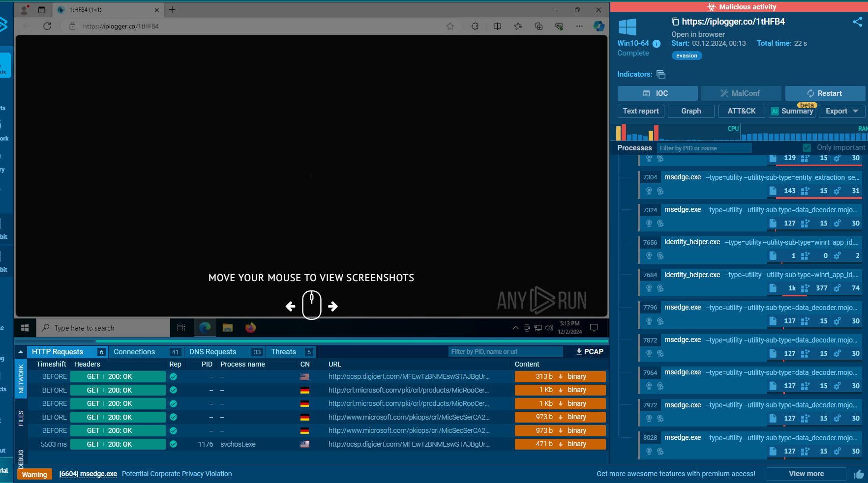Screen dimensions: 868x483
Task: Click the Filter by PID or name field
Action: (704, 148)
